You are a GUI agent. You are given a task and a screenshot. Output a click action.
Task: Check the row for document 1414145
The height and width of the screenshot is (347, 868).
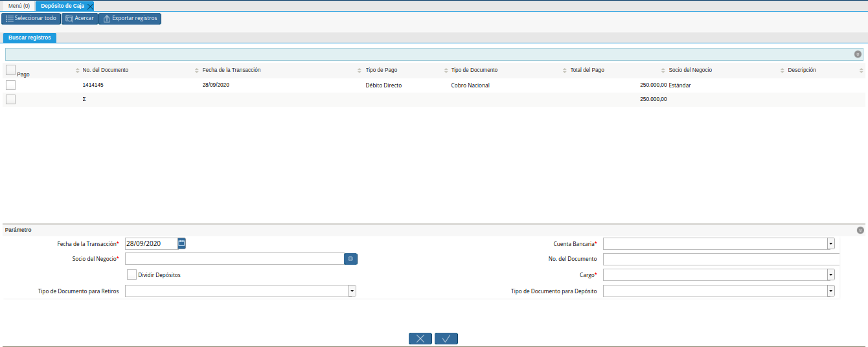point(10,85)
